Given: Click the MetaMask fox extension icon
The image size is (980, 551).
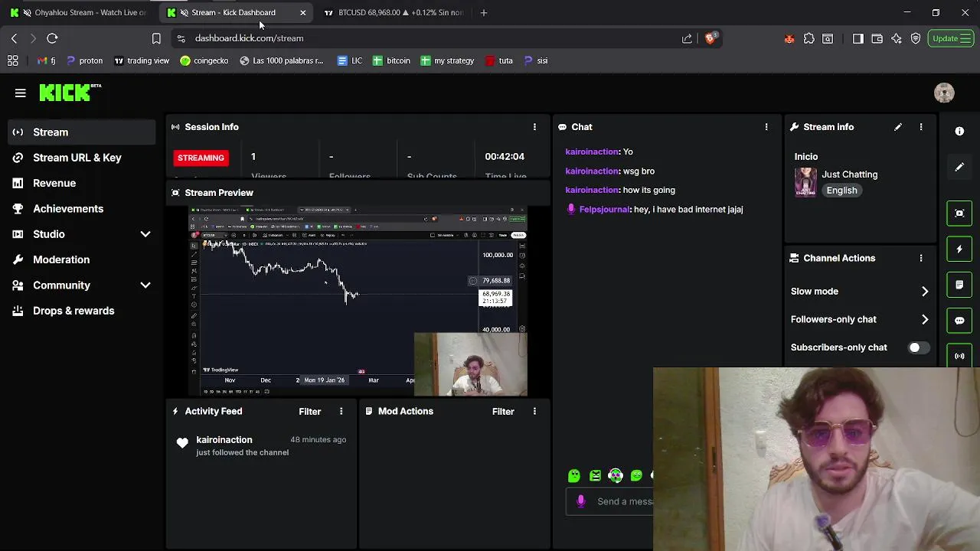Looking at the screenshot, I should (789, 38).
